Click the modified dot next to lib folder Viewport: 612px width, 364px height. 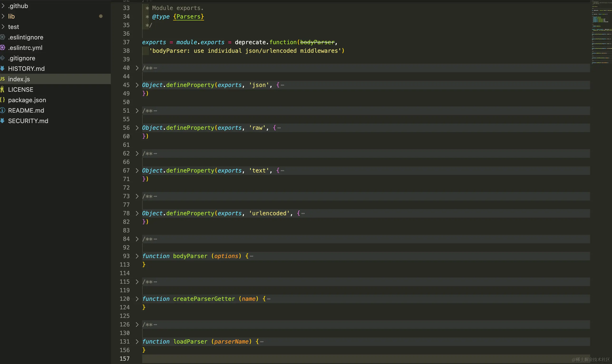(101, 16)
